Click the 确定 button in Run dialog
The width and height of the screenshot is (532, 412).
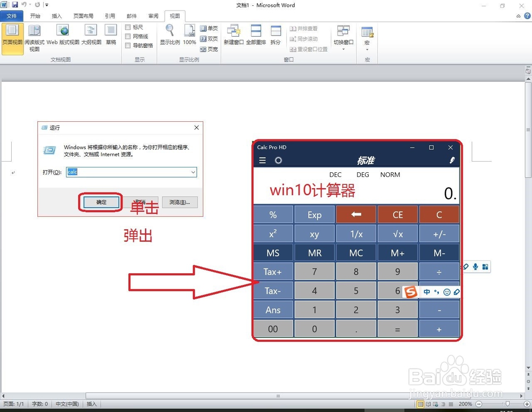tap(100, 202)
